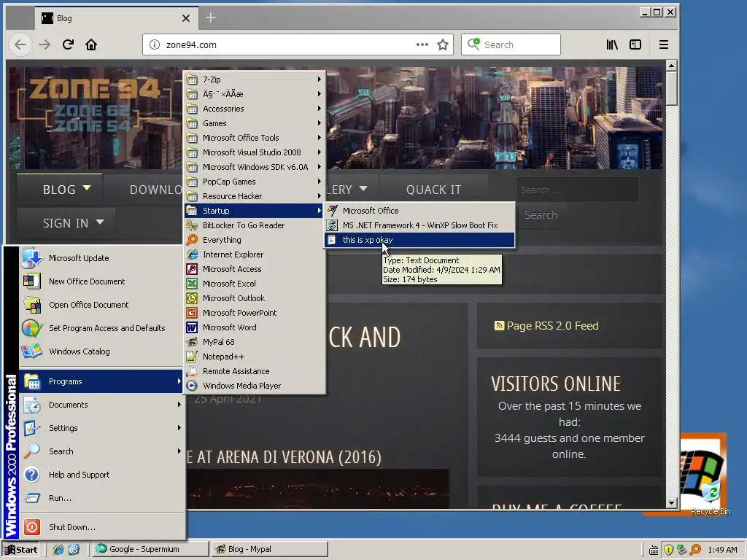Viewport: 747px width, 560px height.
Task: Launch MyPal 68 browser from Programs
Action: (x=255, y=342)
